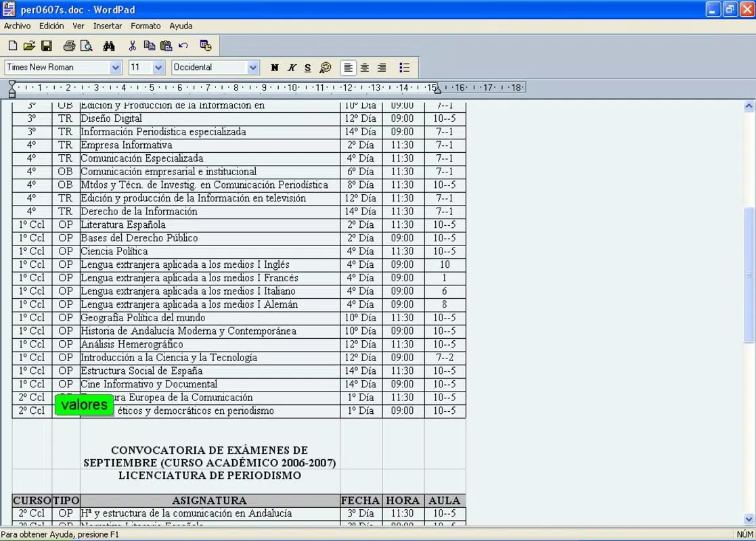Open Find using the binoculars icon
This screenshot has width=756, height=541.
tap(109, 46)
